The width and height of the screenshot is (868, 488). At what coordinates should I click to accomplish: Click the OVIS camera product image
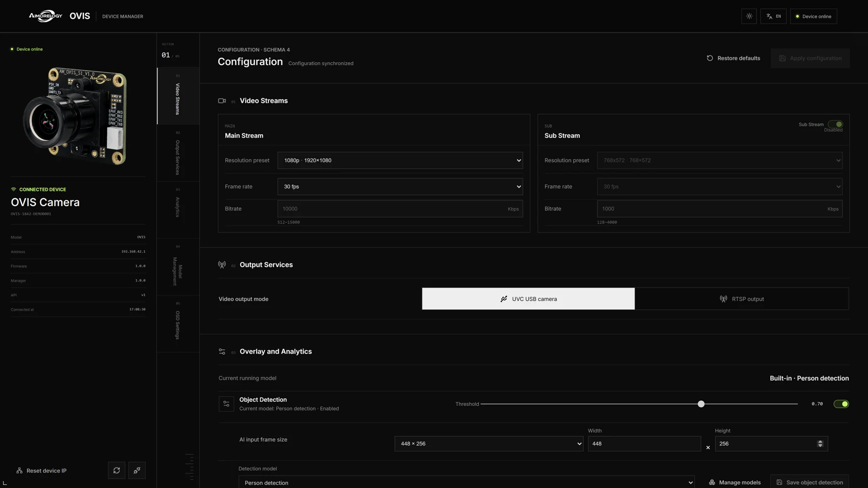(76, 116)
